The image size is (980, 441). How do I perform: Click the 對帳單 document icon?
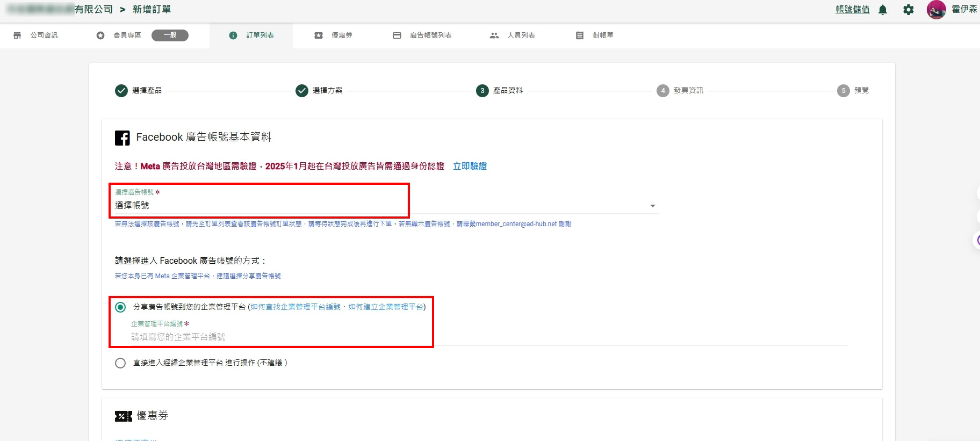[579, 35]
